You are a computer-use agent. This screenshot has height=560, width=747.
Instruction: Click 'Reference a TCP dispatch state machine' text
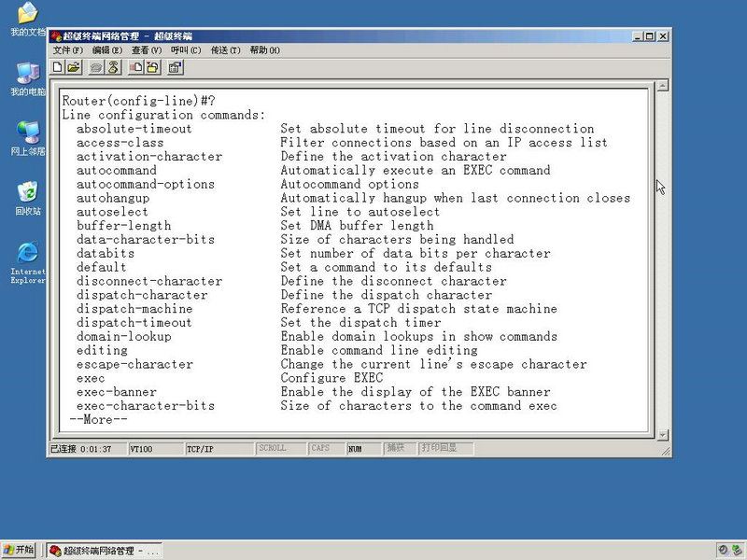418,309
